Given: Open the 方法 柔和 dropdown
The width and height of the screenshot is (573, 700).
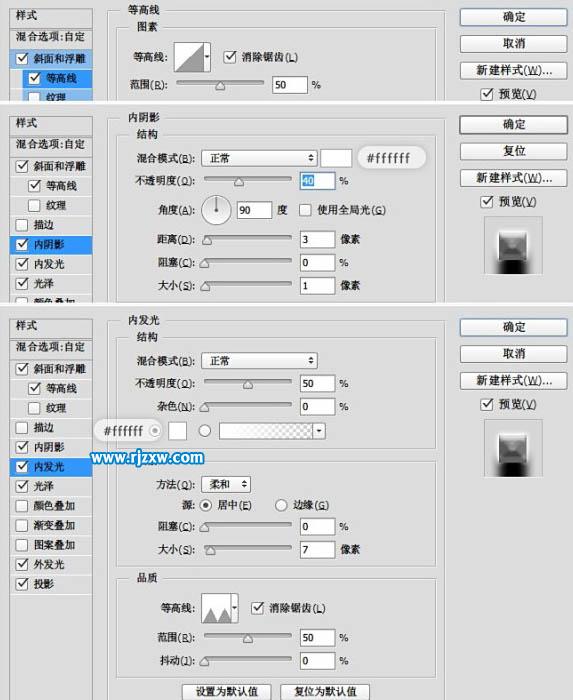Looking at the screenshot, I should 226,484.
